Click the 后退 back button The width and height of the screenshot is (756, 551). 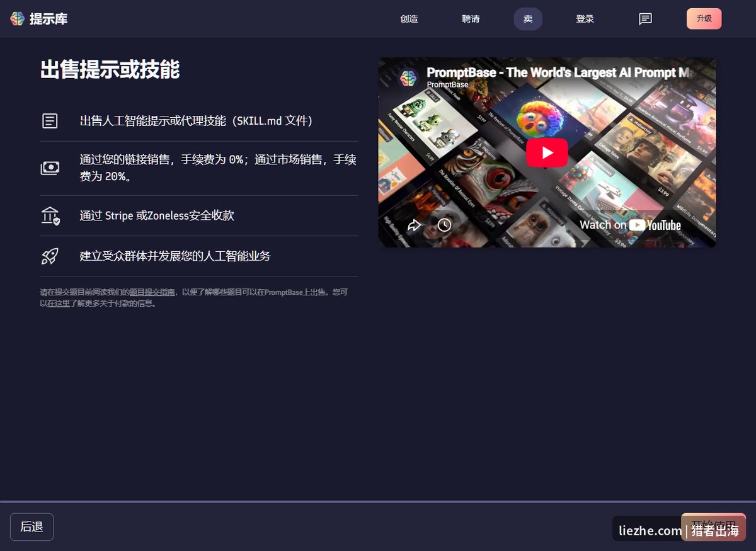point(31,527)
